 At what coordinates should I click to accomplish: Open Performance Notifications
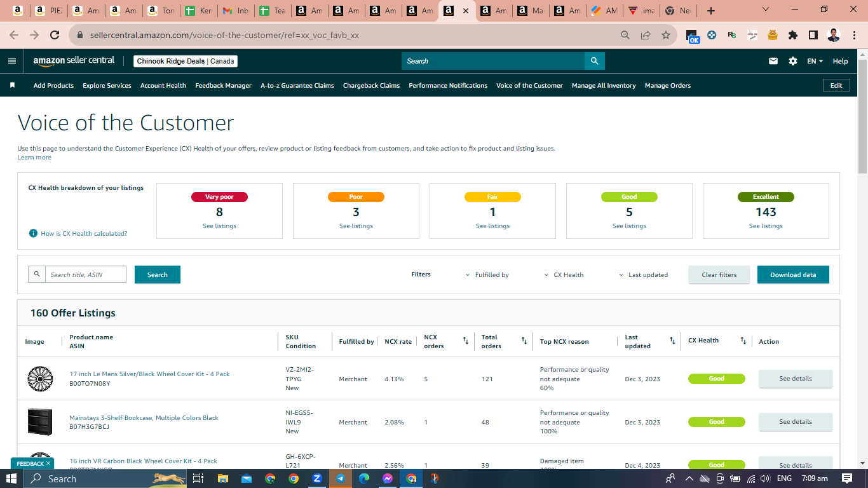pos(448,85)
